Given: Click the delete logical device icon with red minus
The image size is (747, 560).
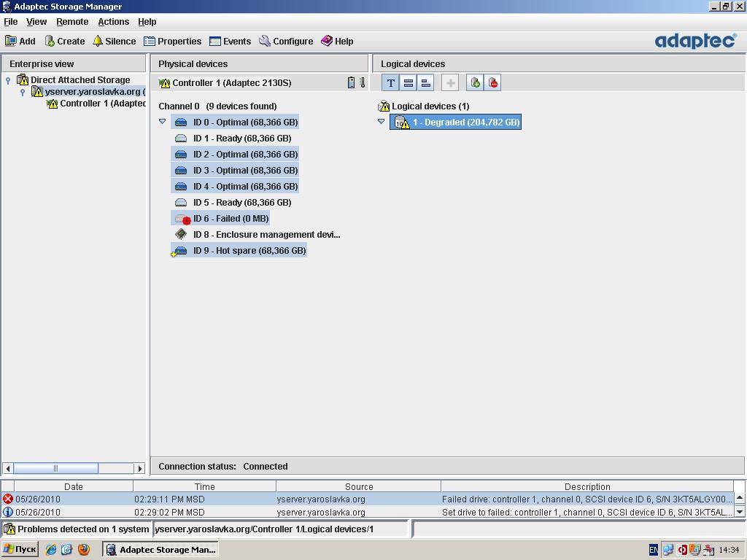Looking at the screenshot, I should coord(493,83).
